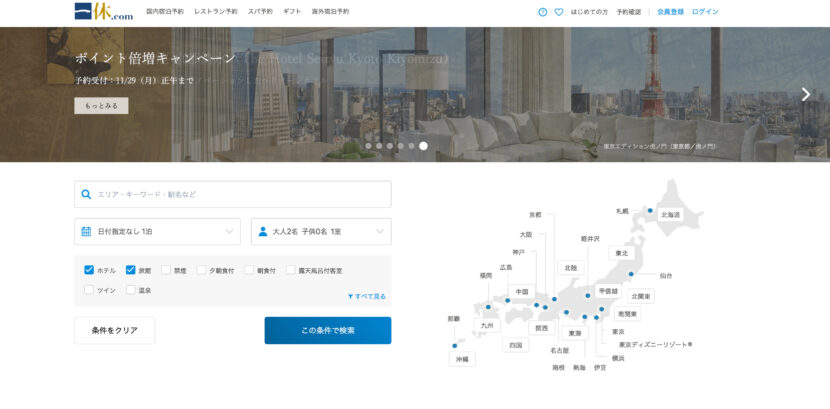830x409 pixels.
Task: Click the 那覇 map dot in Okinawa
Action: coord(454,346)
